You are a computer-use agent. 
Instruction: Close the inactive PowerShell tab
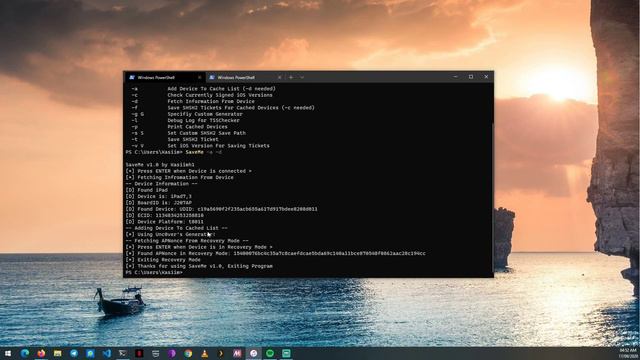pyautogui.click(x=279, y=77)
